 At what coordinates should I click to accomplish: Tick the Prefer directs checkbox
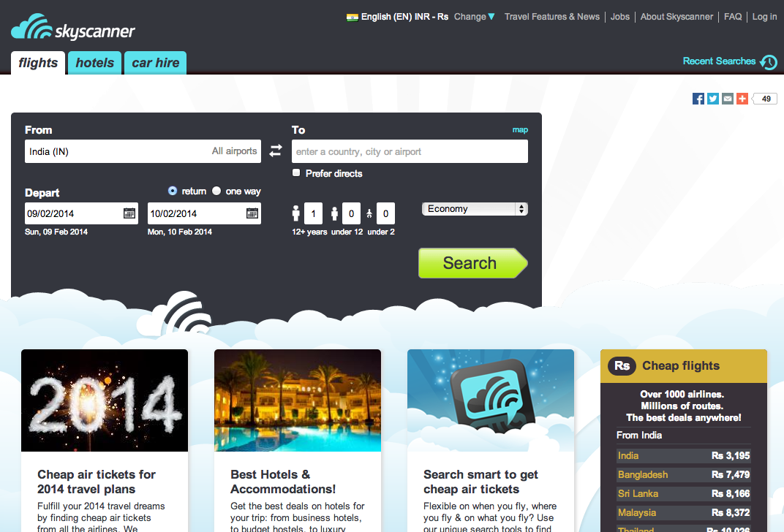[x=296, y=172]
